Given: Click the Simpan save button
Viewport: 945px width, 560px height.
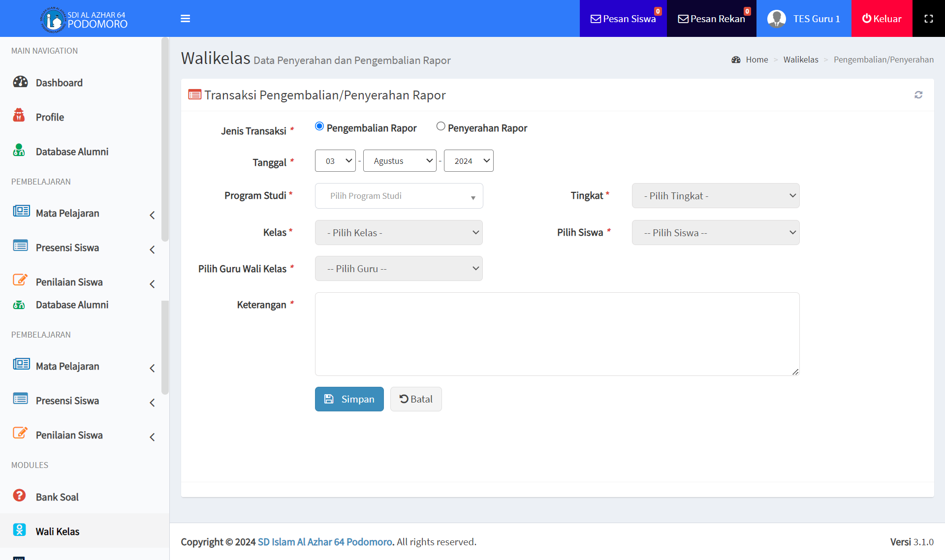Looking at the screenshot, I should pyautogui.click(x=349, y=399).
